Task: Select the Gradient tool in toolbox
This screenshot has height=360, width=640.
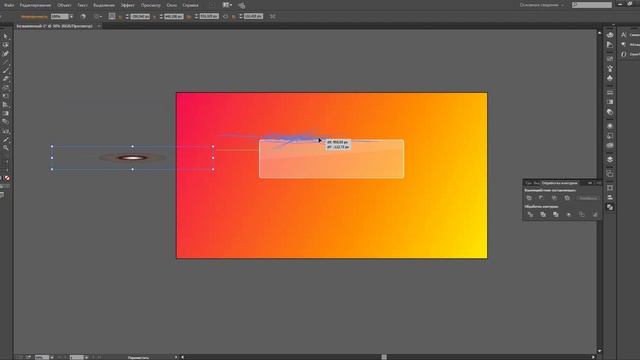Action: coord(6,113)
